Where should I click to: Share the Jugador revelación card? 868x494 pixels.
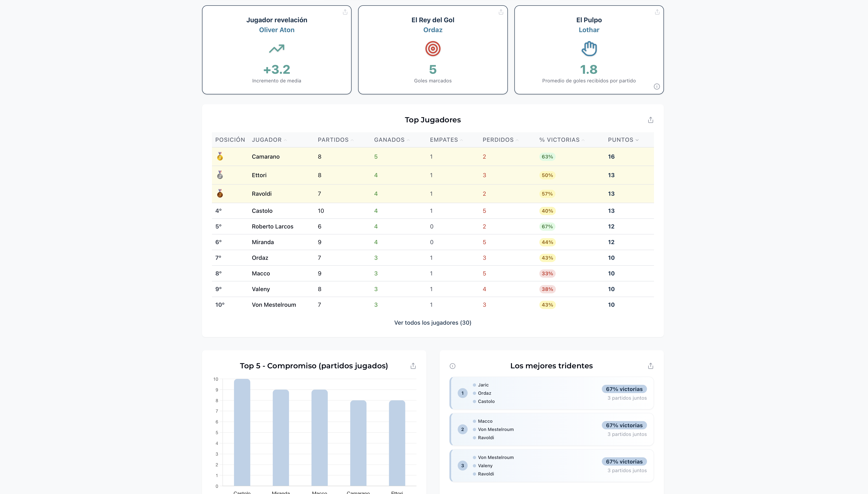pos(345,12)
